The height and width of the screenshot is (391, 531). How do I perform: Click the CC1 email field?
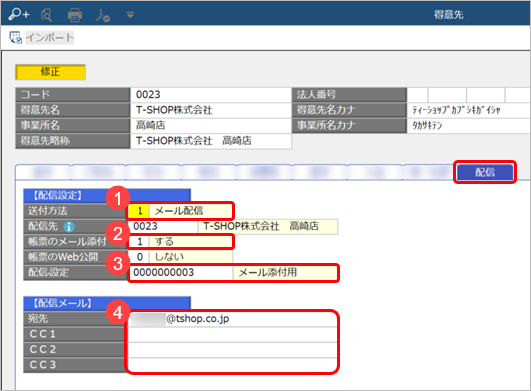pos(232,334)
